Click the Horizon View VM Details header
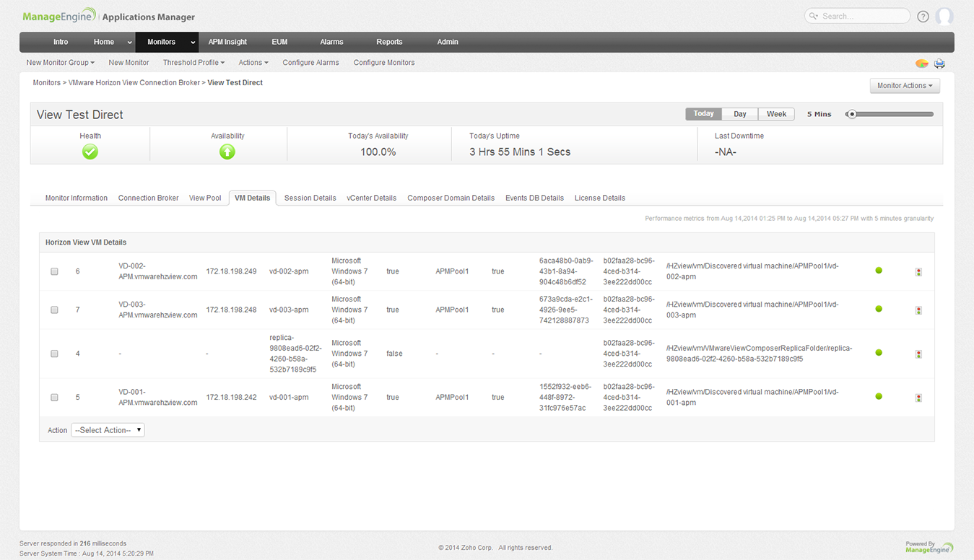Viewport: 974px width, 560px height. pos(86,242)
